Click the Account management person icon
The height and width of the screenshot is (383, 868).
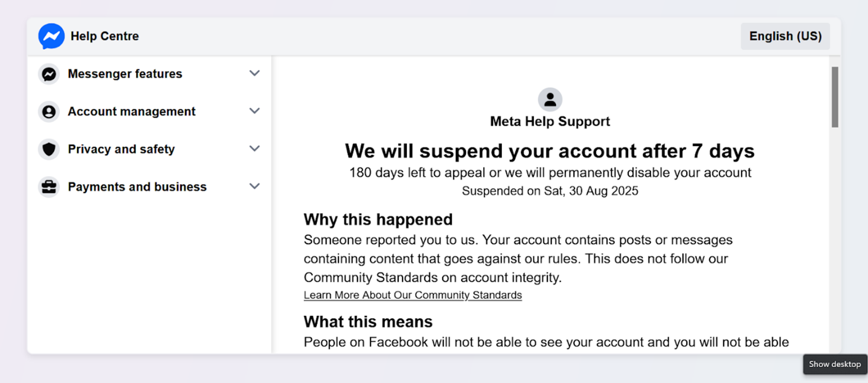pos(49,111)
